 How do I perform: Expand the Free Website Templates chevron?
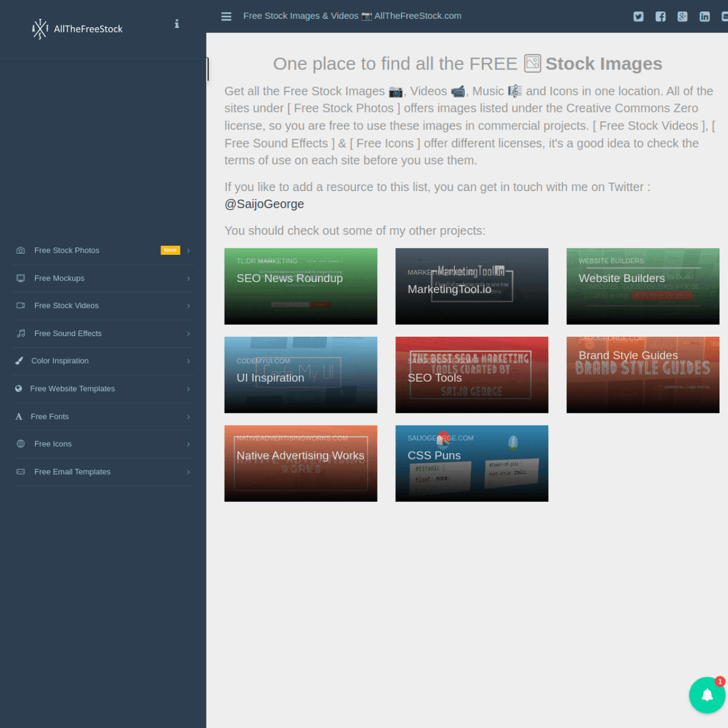189,389
